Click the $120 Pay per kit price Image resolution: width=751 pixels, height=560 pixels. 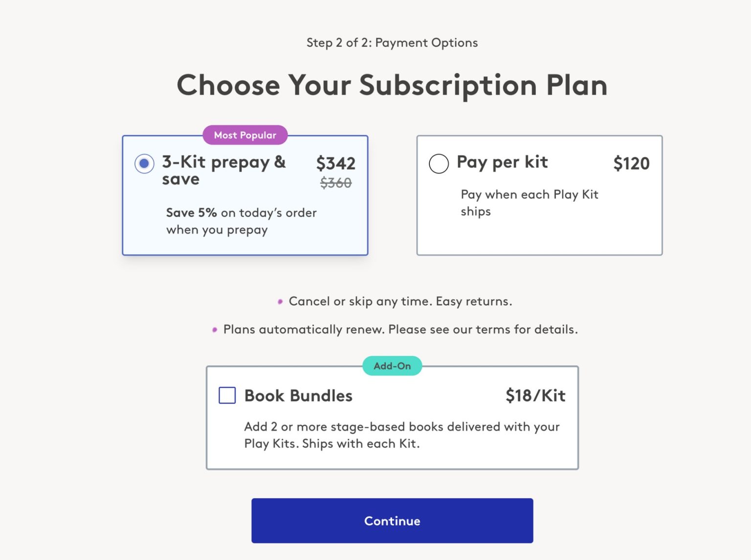pyautogui.click(x=632, y=163)
